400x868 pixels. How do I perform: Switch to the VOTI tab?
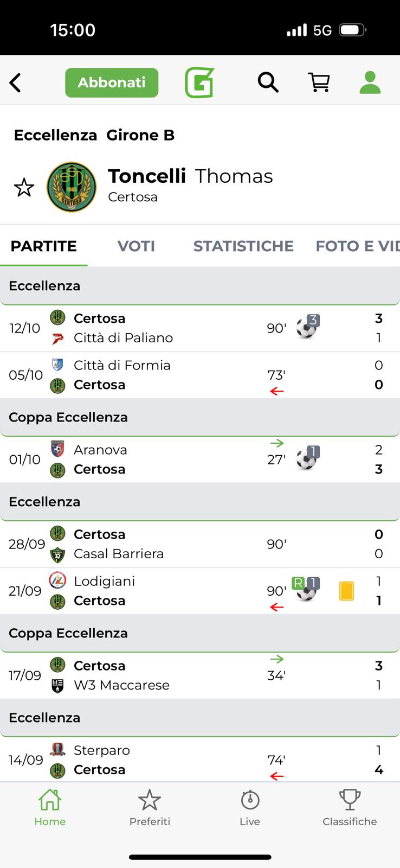[x=136, y=246]
